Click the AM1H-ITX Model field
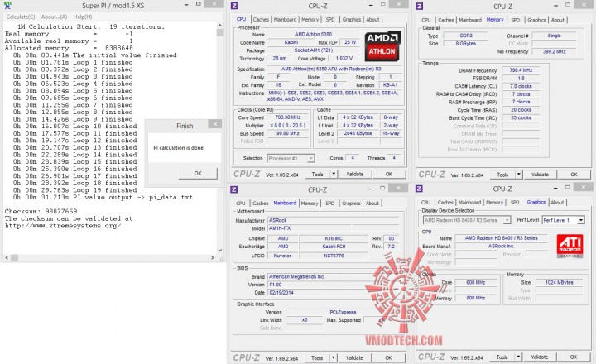 (310, 228)
